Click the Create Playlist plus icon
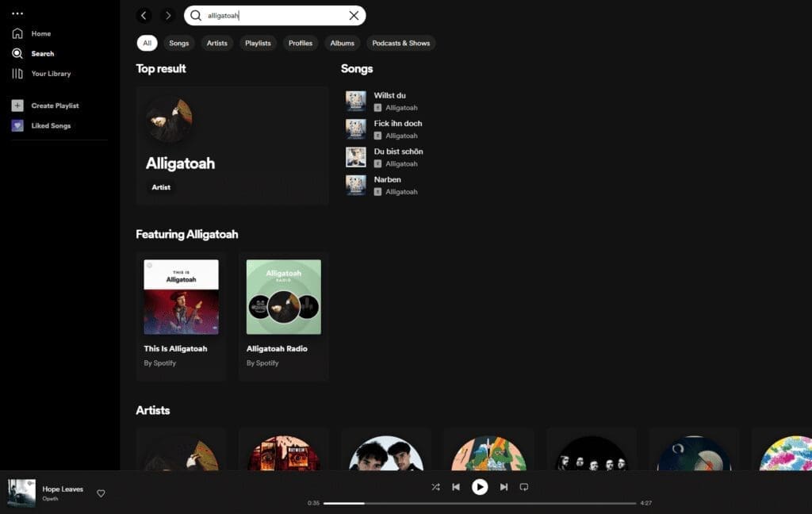Screen dimensions: 812x514 tap(17, 105)
